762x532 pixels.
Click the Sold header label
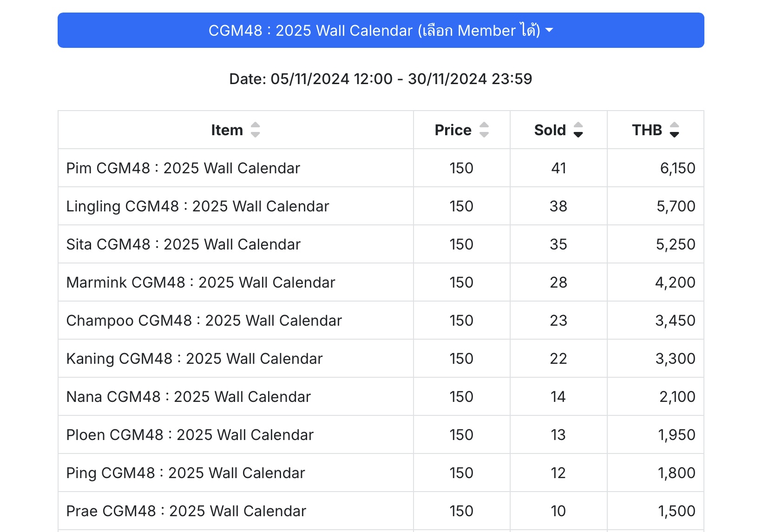point(550,130)
